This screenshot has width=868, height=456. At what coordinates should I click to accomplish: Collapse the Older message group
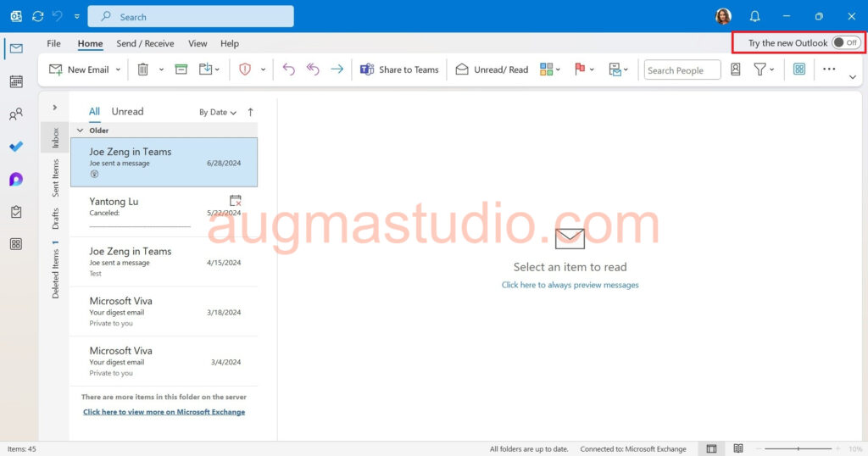(81, 131)
